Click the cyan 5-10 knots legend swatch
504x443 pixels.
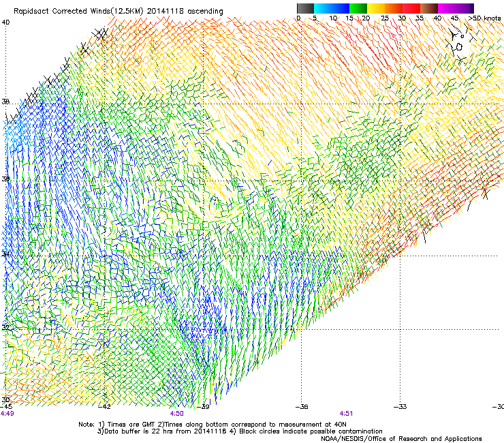point(322,8)
